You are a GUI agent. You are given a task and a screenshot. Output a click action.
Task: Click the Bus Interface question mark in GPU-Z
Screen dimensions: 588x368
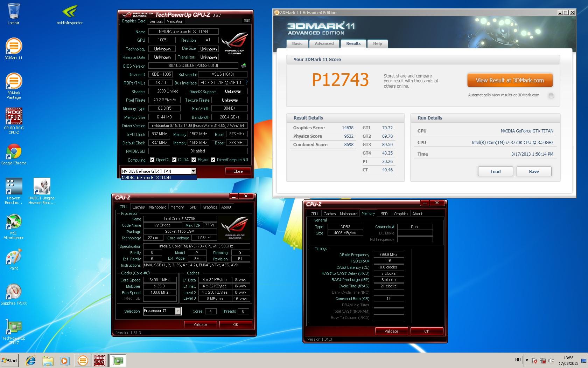point(246,83)
